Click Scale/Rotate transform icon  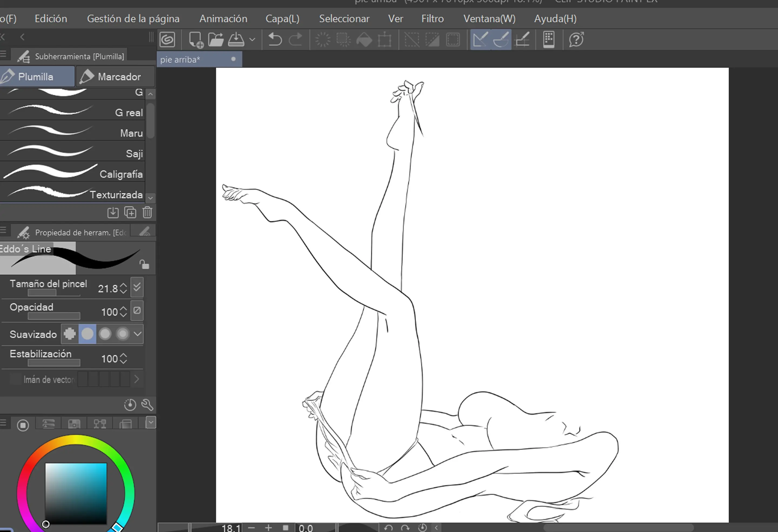coord(385,40)
